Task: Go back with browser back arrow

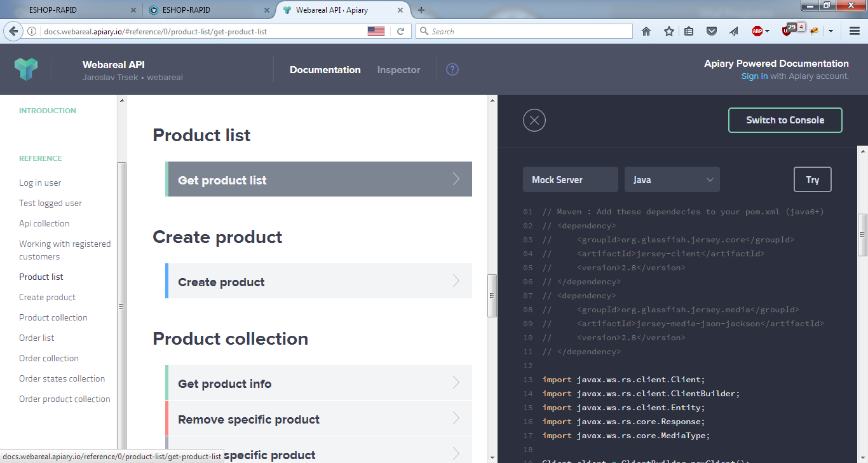Action: coord(14,31)
